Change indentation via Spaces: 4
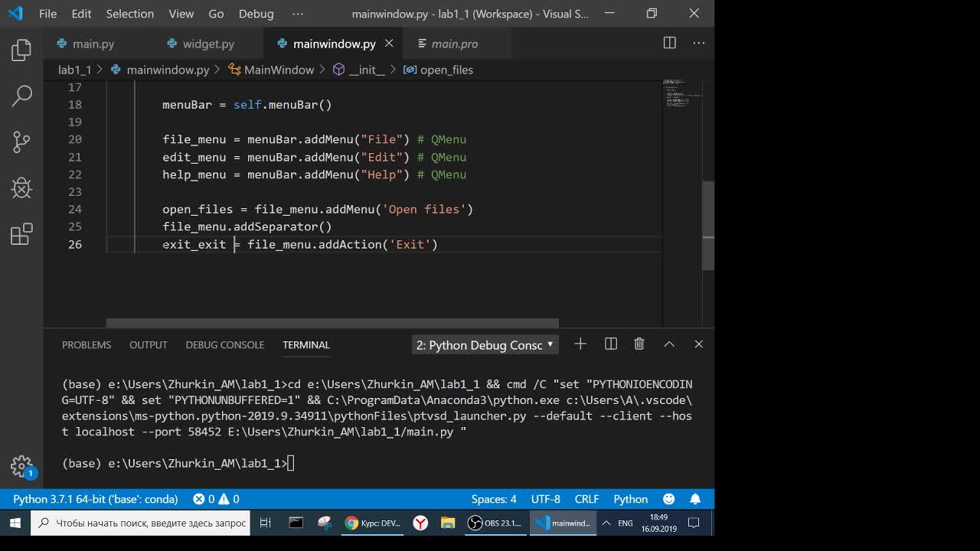This screenshot has width=980, height=551. click(494, 499)
